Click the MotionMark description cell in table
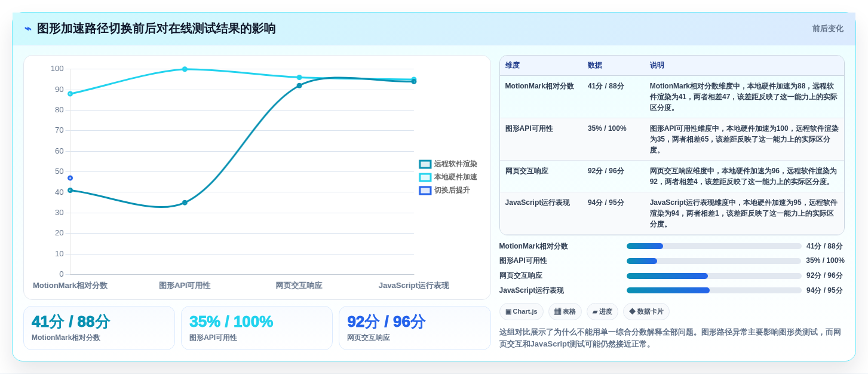Screen dimensions: 868x374 click(744, 97)
